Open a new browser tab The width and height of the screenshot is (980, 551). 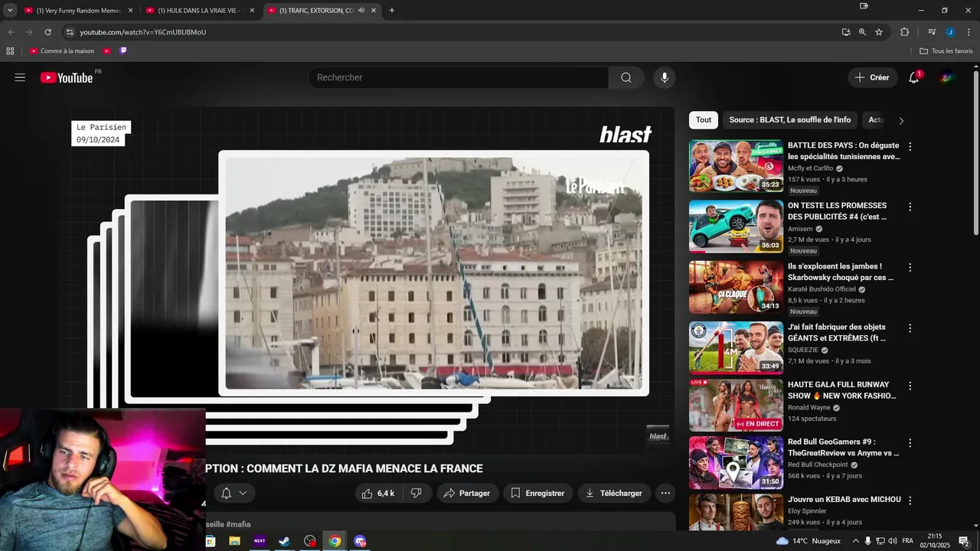(392, 11)
